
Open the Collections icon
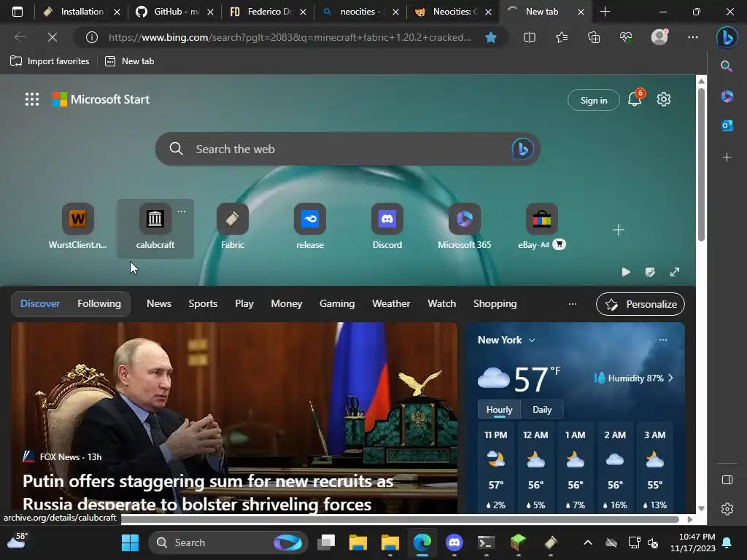point(594,37)
